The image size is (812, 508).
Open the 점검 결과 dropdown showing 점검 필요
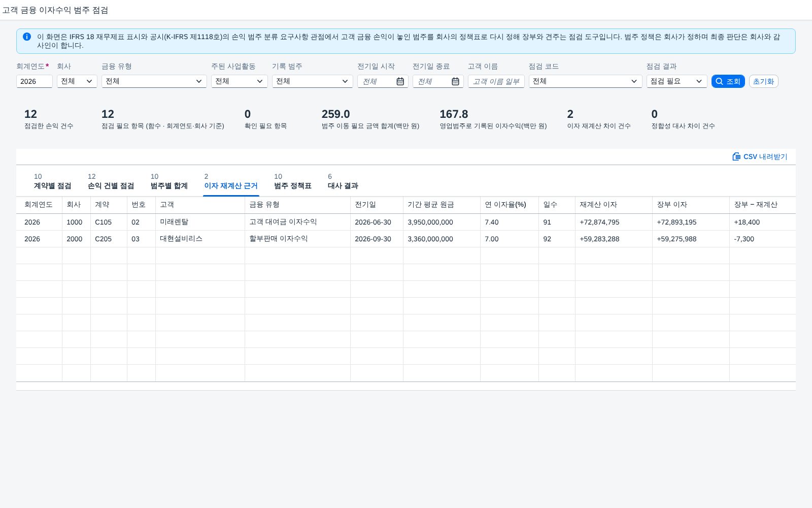coord(677,81)
